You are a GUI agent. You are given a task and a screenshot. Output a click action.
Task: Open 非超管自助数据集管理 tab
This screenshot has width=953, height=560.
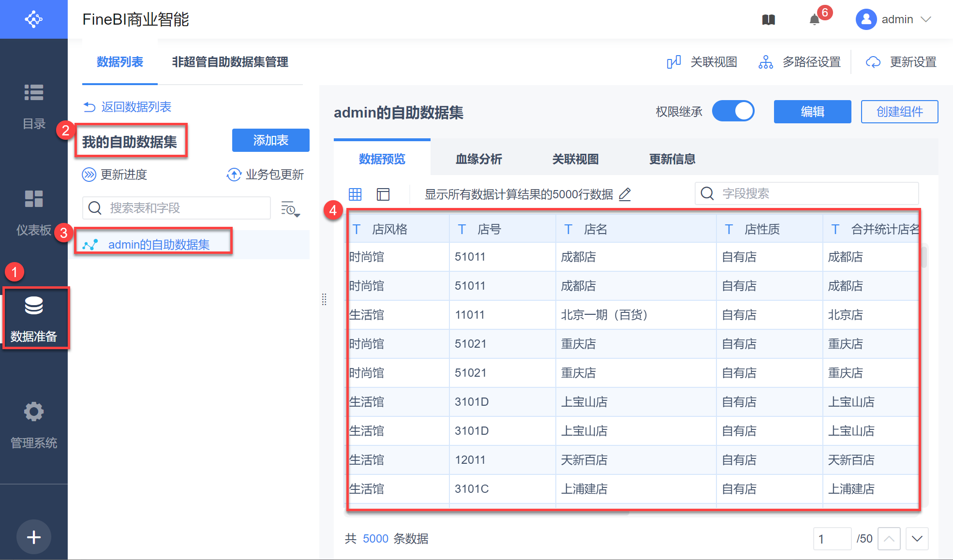coord(230,62)
